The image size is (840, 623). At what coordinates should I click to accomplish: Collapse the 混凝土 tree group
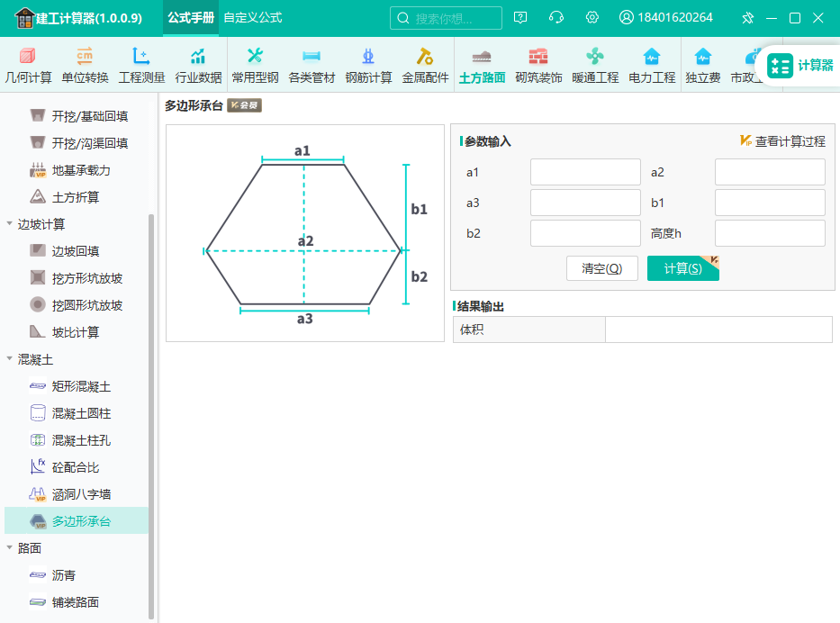point(9,358)
